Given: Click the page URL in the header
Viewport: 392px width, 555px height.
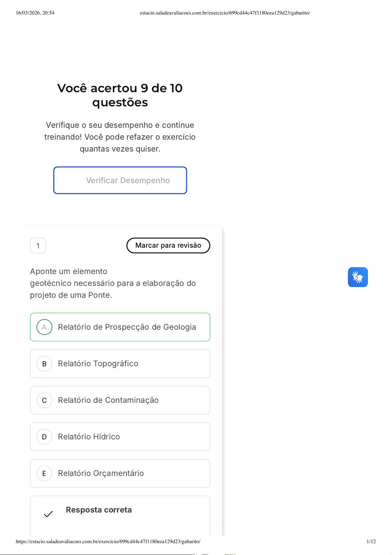Looking at the screenshot, I should (225, 13).
